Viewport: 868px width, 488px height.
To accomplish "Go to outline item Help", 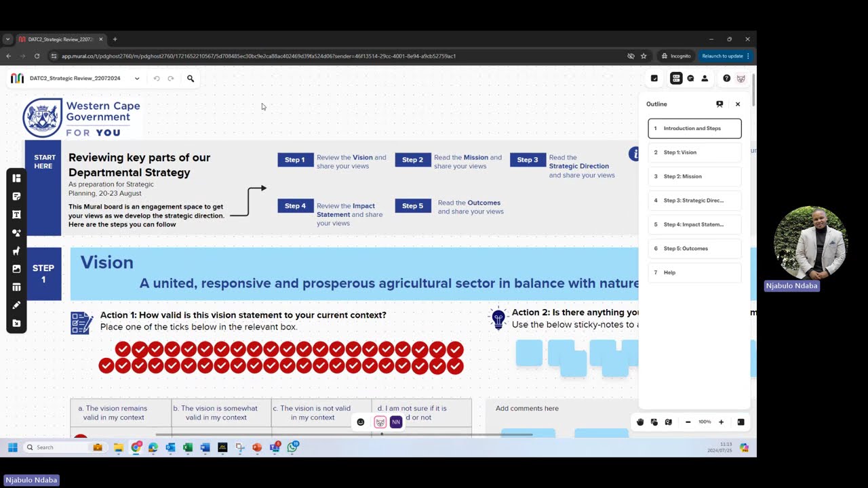I will pos(694,272).
